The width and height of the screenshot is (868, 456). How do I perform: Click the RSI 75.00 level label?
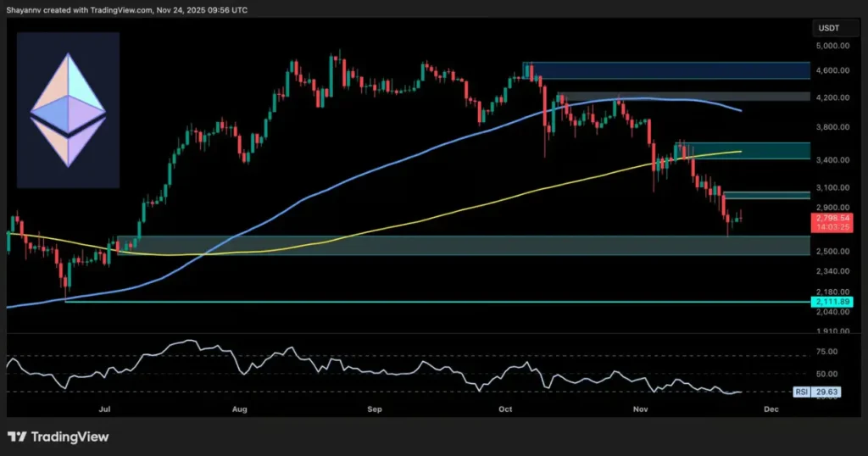coord(828,349)
